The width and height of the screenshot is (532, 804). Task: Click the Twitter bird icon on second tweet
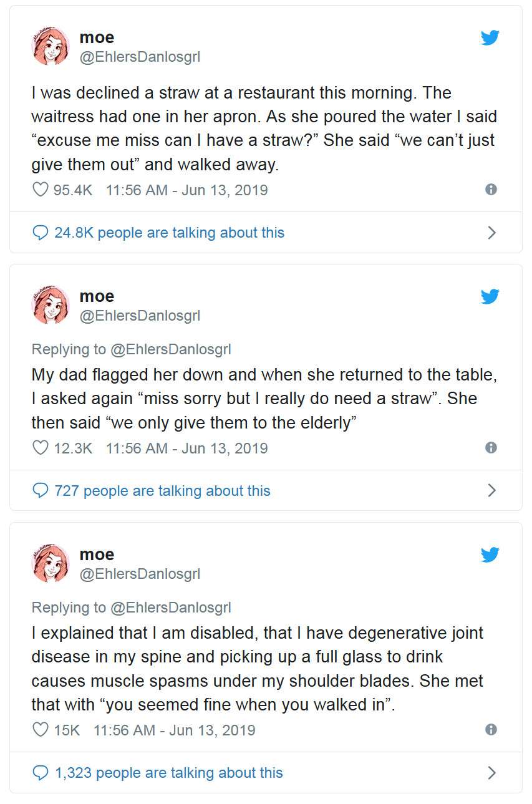(490, 296)
